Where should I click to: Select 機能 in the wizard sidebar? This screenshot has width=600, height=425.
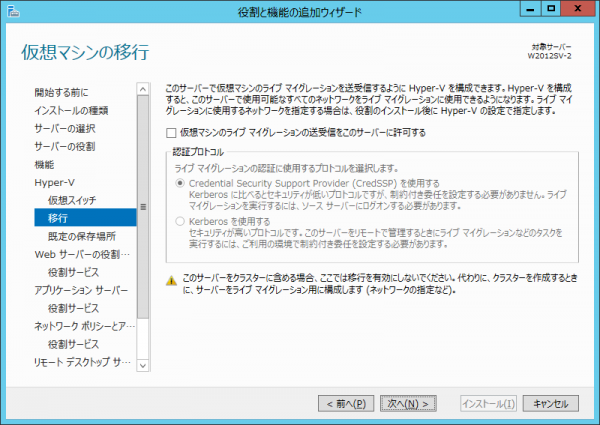click(x=44, y=164)
